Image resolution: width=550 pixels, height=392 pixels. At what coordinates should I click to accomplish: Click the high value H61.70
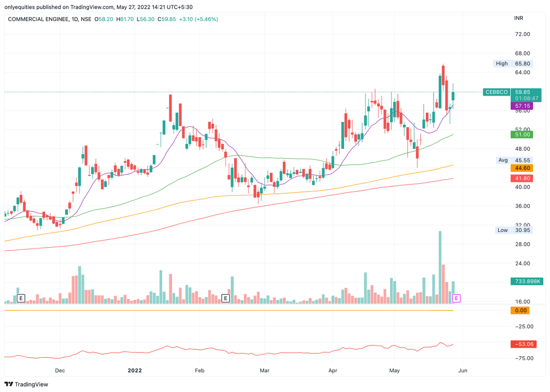click(x=125, y=19)
